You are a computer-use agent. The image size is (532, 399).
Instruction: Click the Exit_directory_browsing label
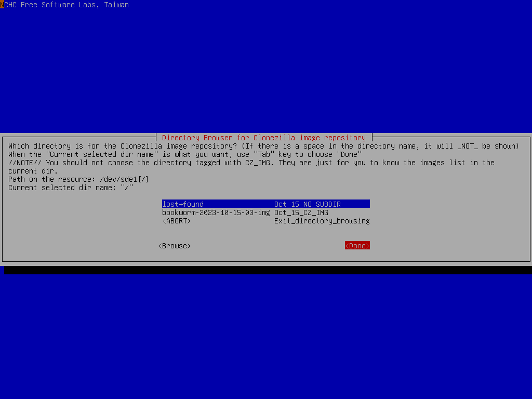point(322,220)
